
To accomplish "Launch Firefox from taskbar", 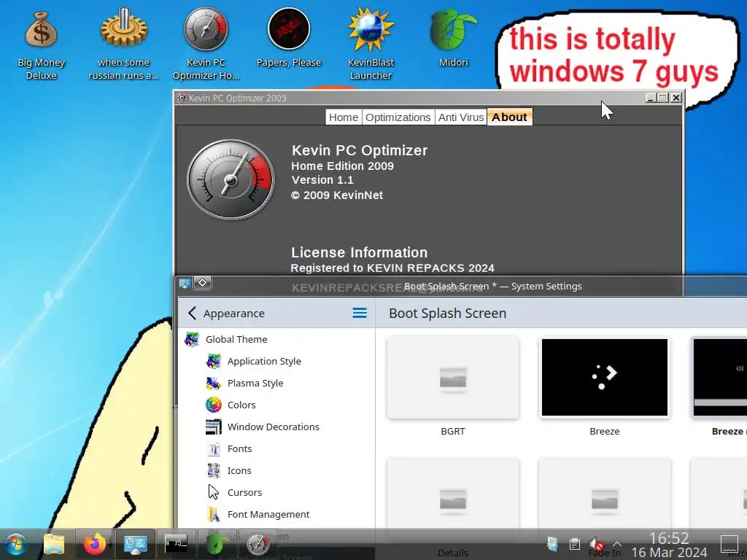I will tap(94, 544).
